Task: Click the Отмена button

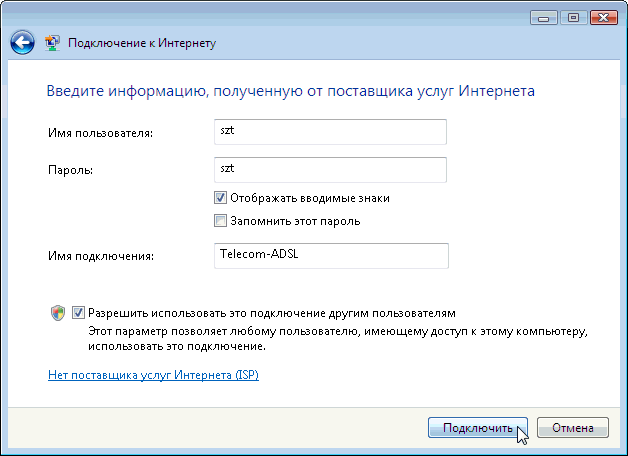Action: (573, 428)
